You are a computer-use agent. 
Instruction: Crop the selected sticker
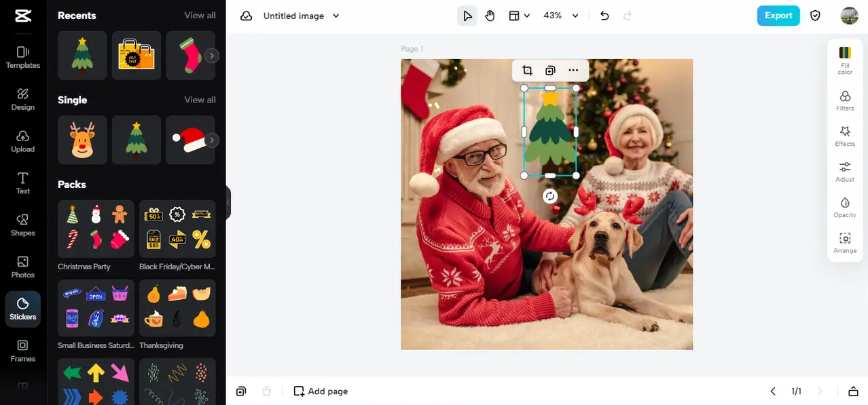[x=527, y=70]
